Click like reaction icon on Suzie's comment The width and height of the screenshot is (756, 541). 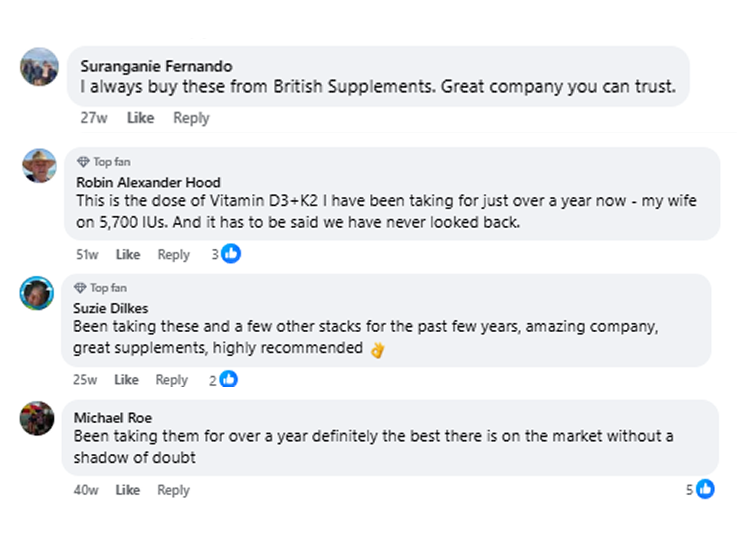click(x=228, y=379)
